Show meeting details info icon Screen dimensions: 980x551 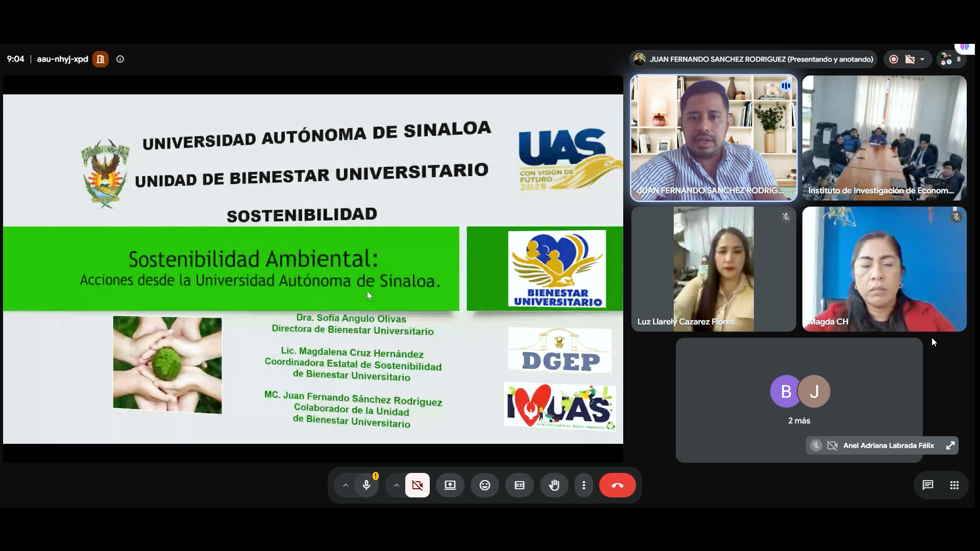point(120,59)
